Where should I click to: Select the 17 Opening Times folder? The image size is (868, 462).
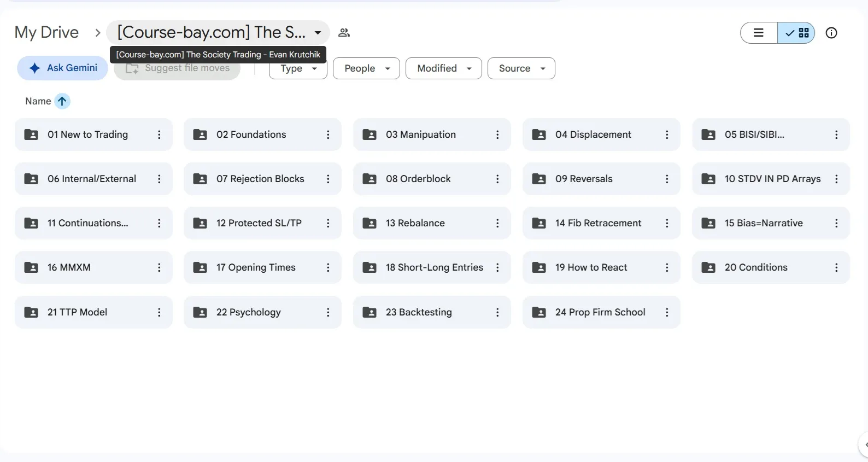click(x=262, y=267)
